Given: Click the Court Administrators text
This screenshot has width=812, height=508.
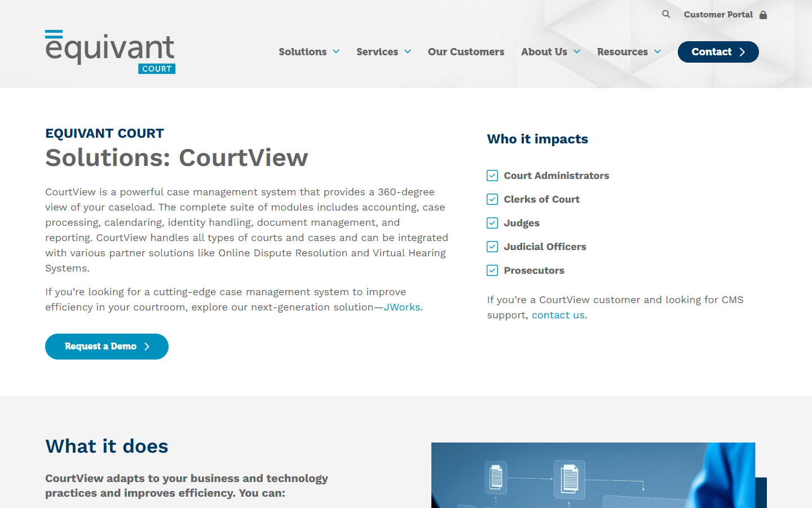Looking at the screenshot, I should point(557,176).
